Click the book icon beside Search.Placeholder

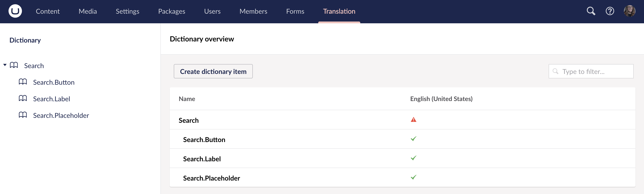[23, 115]
